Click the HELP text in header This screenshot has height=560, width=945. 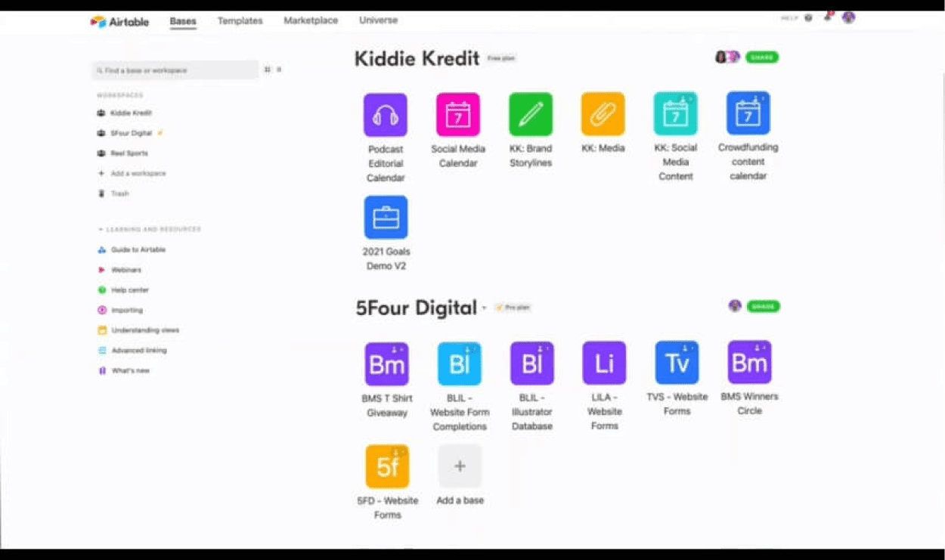(x=789, y=18)
